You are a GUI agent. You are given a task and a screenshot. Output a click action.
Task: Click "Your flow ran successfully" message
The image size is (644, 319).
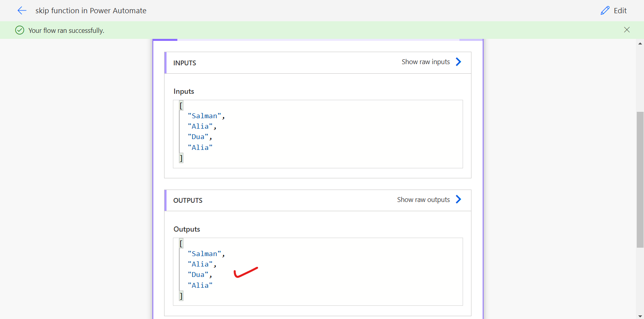click(66, 30)
